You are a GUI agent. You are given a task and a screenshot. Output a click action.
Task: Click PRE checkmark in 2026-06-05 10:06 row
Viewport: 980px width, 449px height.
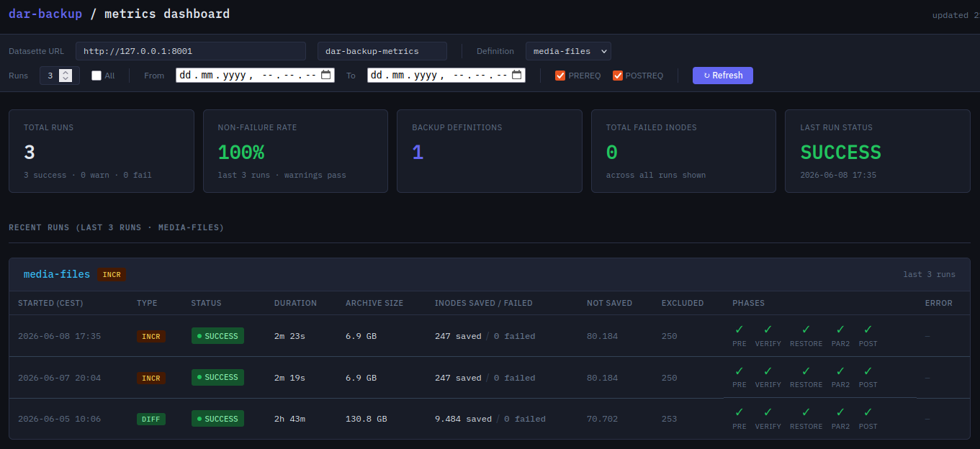click(x=740, y=412)
